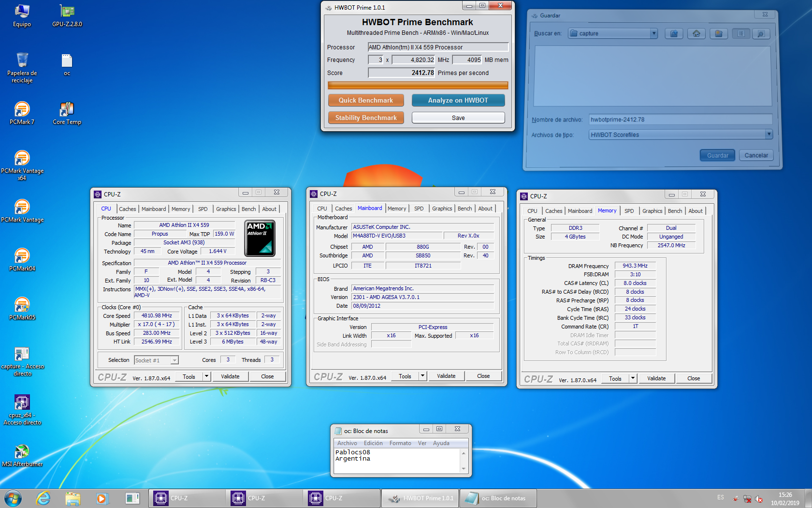Image resolution: width=812 pixels, height=508 pixels.
Task: Open the 'Archivos de tipo' HWBOT Scorefiles dropdown
Action: point(768,134)
